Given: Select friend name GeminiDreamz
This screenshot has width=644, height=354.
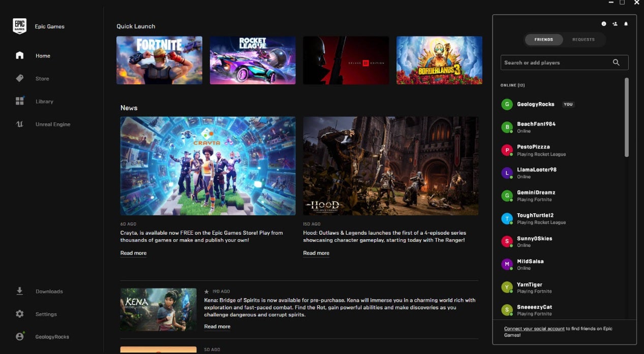Looking at the screenshot, I should [536, 192].
